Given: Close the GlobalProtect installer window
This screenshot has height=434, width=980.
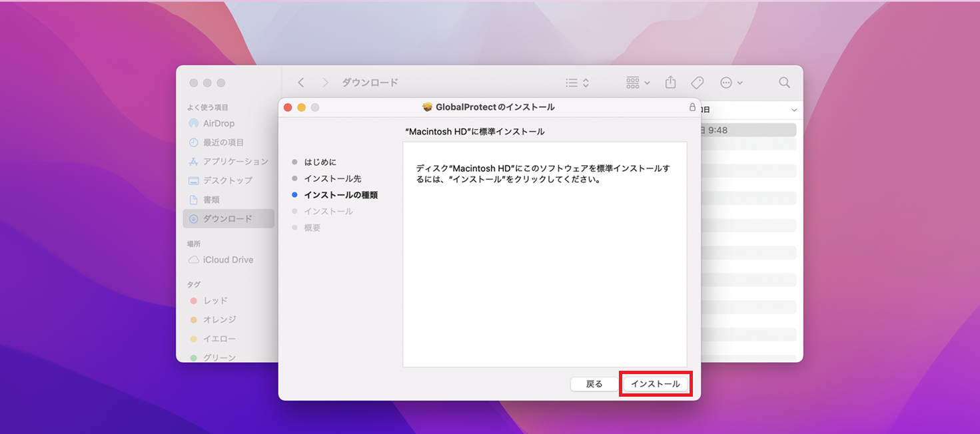Looking at the screenshot, I should 288,107.
